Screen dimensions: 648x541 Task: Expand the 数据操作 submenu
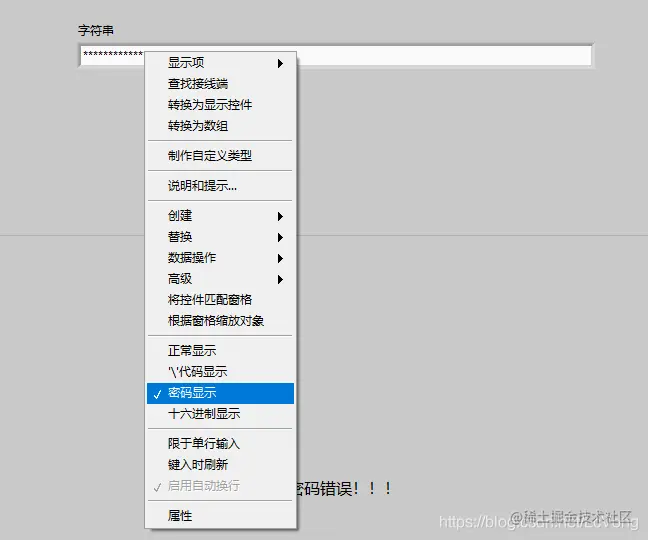[220, 258]
